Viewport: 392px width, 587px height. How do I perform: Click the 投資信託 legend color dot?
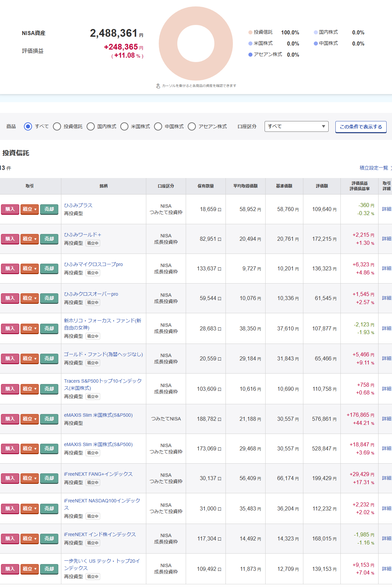(x=250, y=32)
